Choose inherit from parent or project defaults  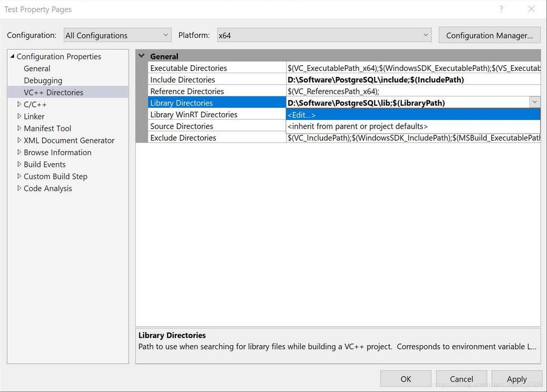tap(413, 126)
